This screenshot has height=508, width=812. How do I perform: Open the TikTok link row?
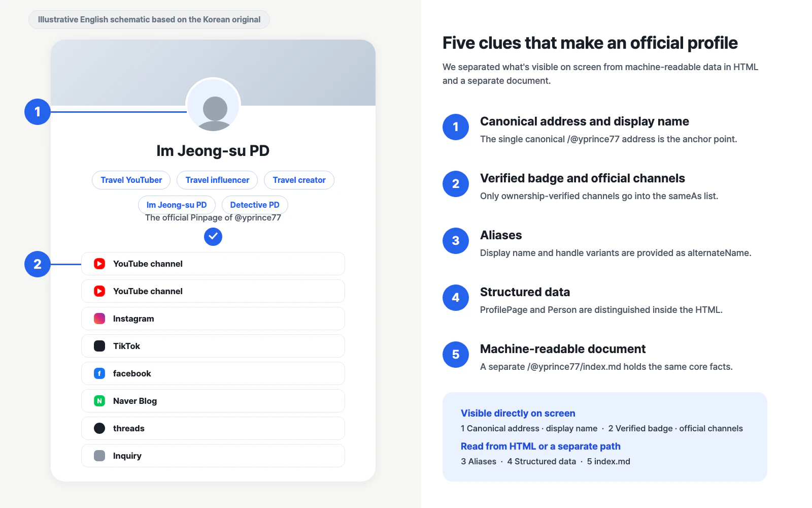213,346
